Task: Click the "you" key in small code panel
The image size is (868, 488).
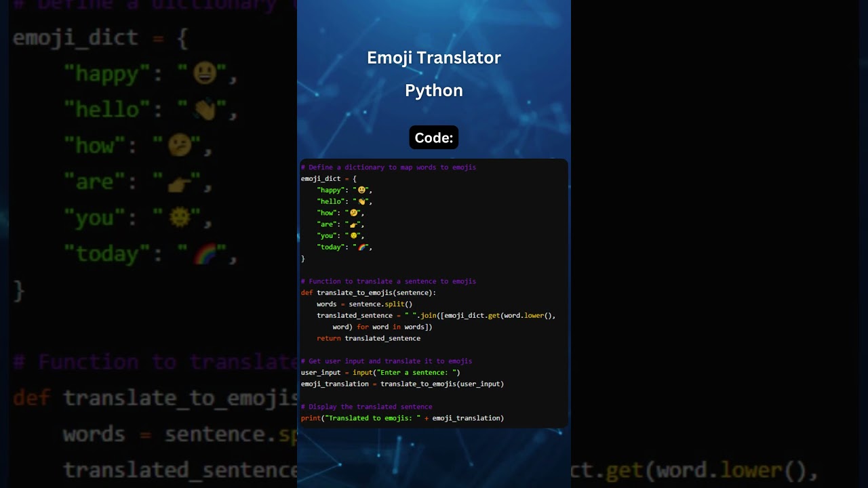Action: [326, 236]
